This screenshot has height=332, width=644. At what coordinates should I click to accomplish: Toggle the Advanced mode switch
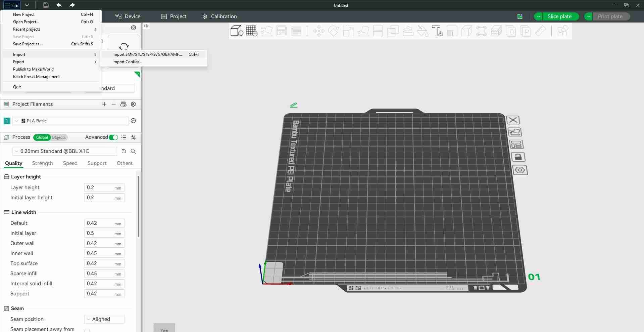click(114, 137)
